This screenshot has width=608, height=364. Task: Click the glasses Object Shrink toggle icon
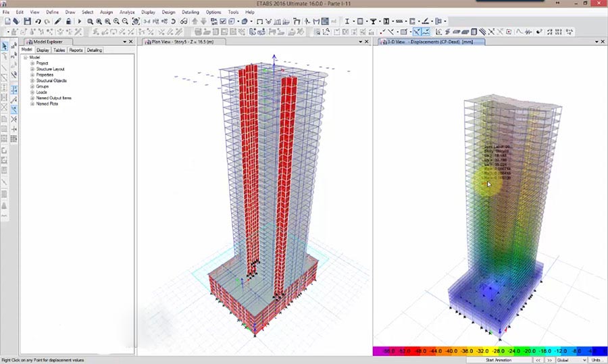(184, 22)
